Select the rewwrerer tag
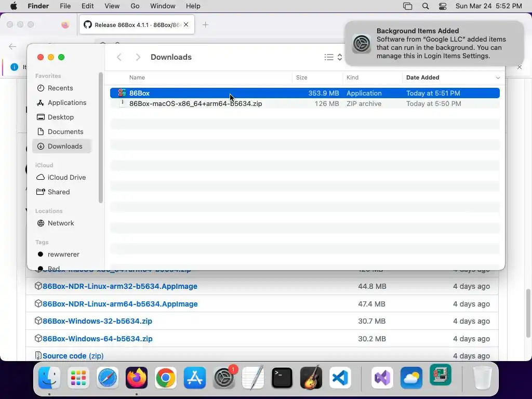Viewport: 532px width, 399px height. point(62,255)
